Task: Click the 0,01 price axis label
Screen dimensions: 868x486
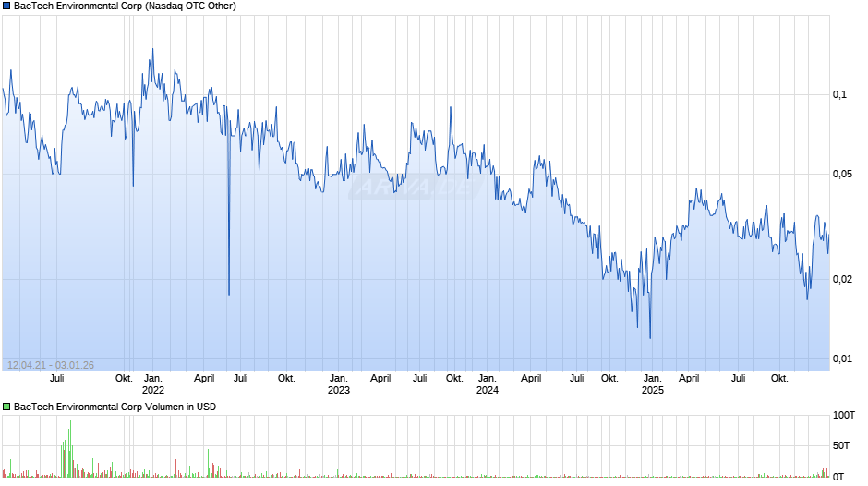Action: point(842,359)
